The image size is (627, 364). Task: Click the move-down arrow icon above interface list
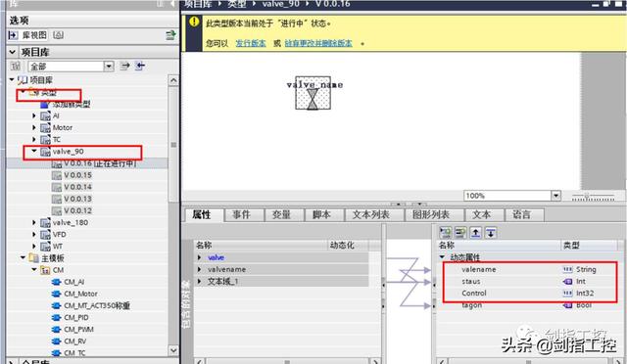click(x=491, y=233)
